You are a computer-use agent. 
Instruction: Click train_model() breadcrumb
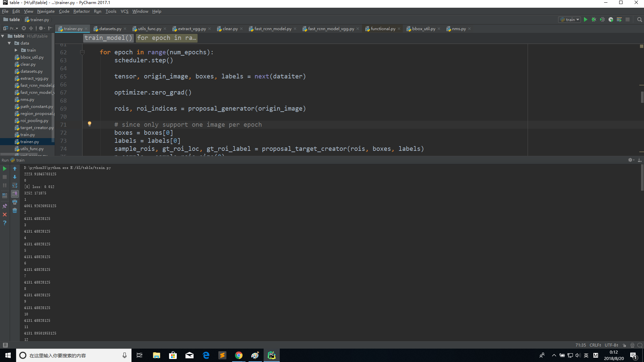tap(108, 38)
